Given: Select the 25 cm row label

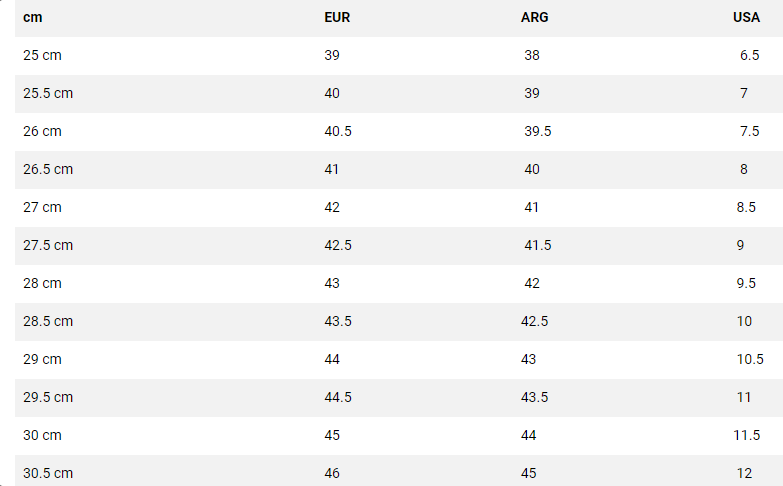Looking at the screenshot, I should pos(42,55).
